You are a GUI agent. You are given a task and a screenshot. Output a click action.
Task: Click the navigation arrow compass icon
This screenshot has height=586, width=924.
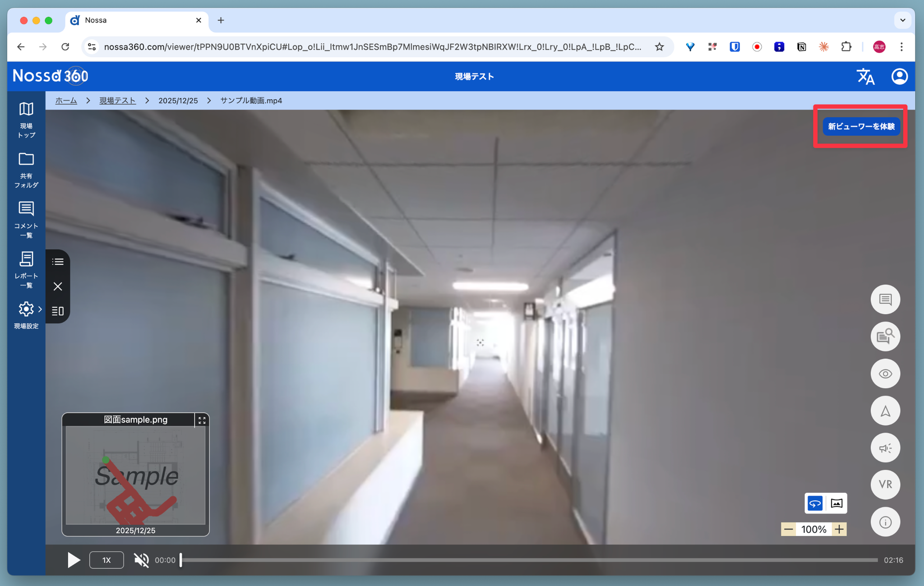coord(885,411)
